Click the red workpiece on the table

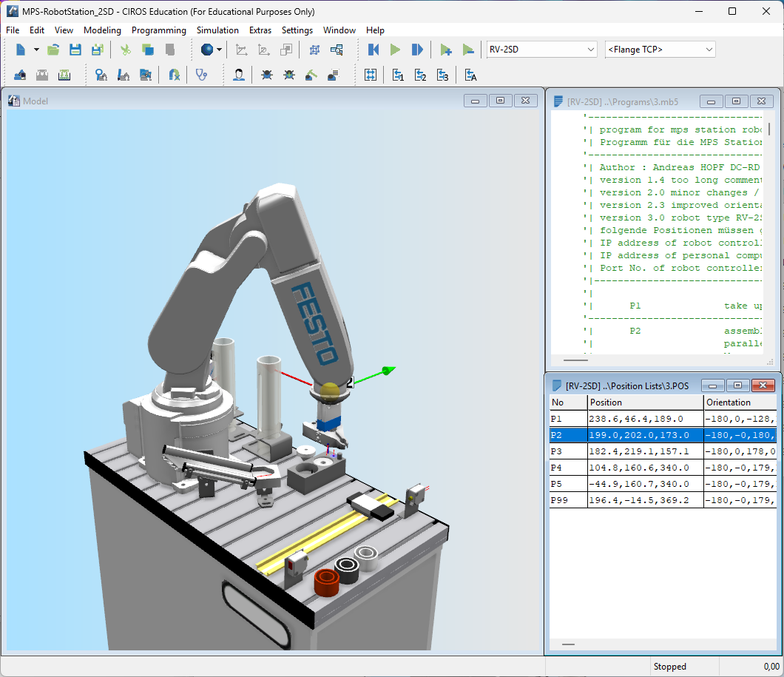(326, 582)
